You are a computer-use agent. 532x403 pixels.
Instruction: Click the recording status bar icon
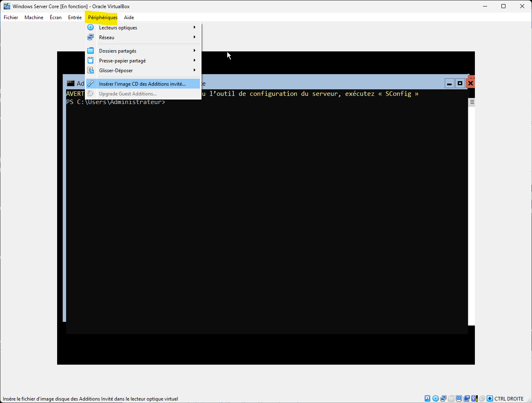pyautogui.click(x=466, y=399)
